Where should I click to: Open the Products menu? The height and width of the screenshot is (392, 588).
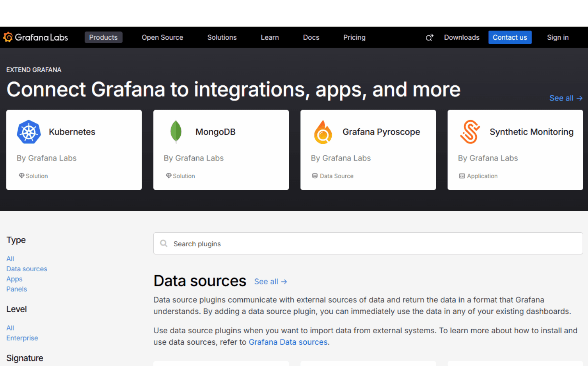103,37
